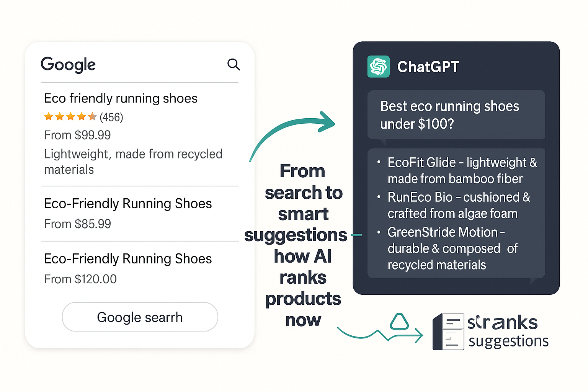Click the "Best eco running shoes under $100?" message

tap(456, 114)
